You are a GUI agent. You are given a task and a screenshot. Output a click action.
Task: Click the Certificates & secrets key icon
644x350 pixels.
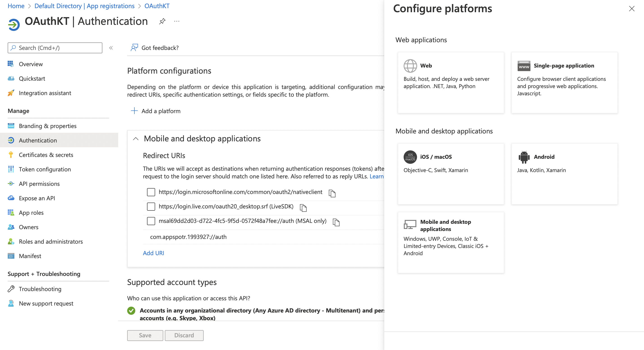pos(11,155)
